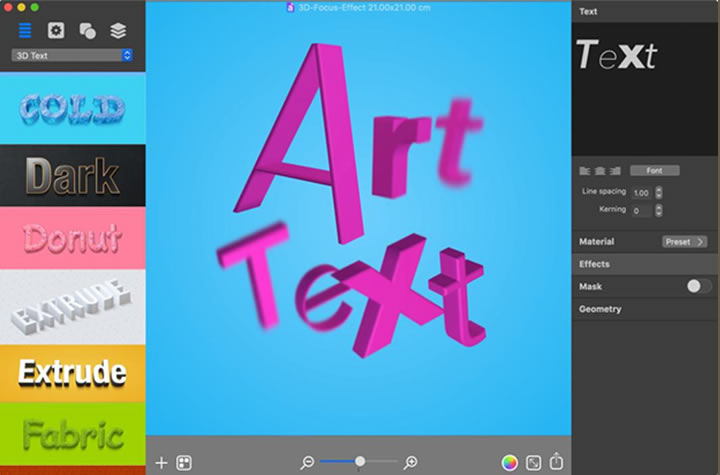Expand the Effects section
Screen dimensions: 720x475
(x=645, y=264)
